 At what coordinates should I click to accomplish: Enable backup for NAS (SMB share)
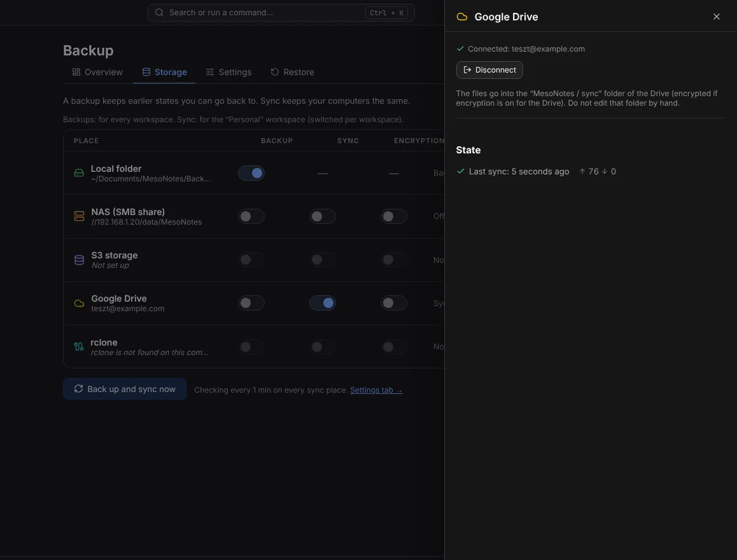tap(251, 216)
